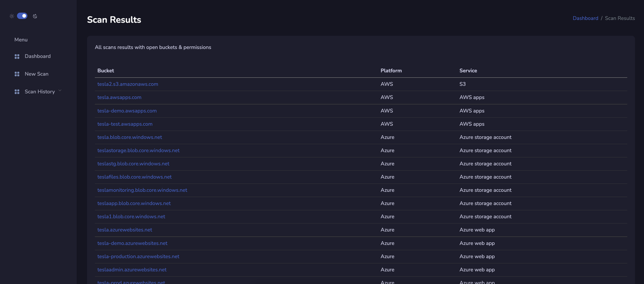The height and width of the screenshot is (284, 644).
Task: Open teslaadmin.azurewebsites.net link
Action: point(132,269)
